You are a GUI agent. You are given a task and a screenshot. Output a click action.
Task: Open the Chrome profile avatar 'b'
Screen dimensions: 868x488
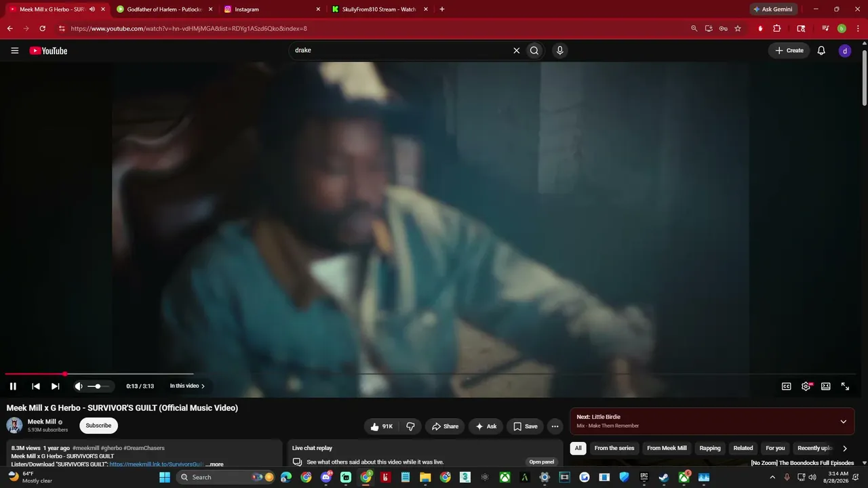pyautogui.click(x=842, y=28)
